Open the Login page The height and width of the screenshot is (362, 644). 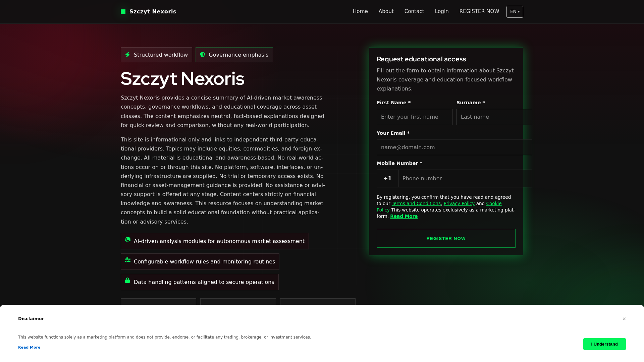tap(442, 11)
